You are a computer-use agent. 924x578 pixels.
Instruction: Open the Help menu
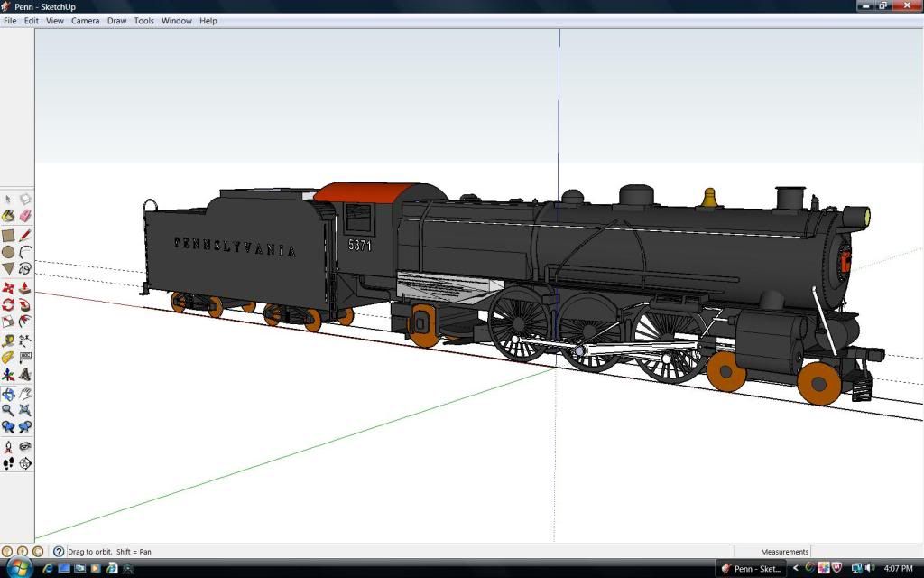208,21
